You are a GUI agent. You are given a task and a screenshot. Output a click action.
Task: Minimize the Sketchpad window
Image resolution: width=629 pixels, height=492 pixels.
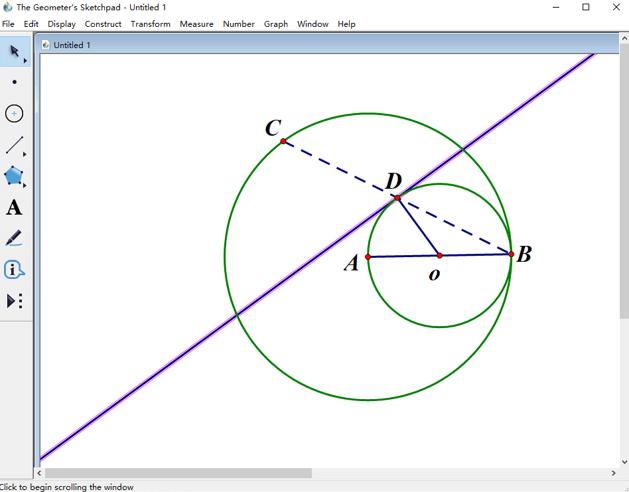(556, 7)
